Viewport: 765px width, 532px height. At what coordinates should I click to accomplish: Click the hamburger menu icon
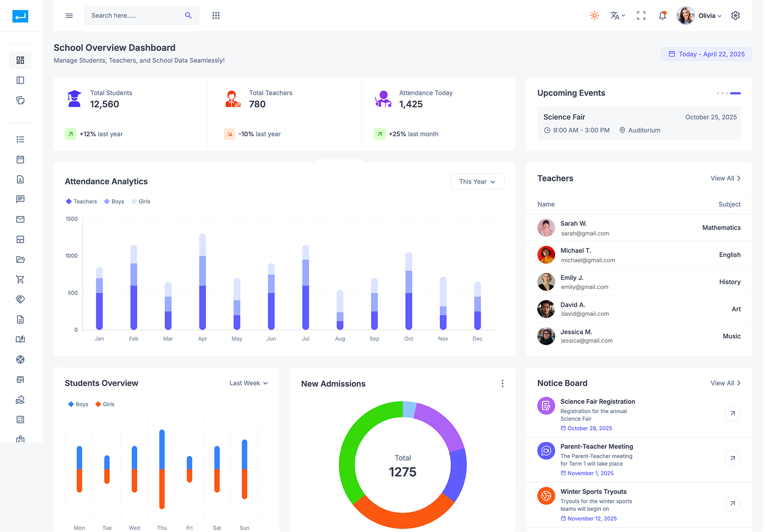69,16
